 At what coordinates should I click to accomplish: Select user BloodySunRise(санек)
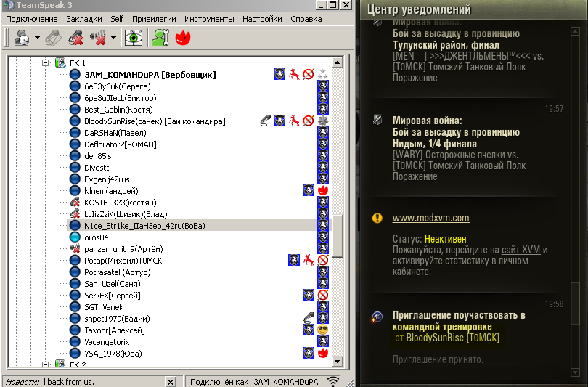(155, 121)
